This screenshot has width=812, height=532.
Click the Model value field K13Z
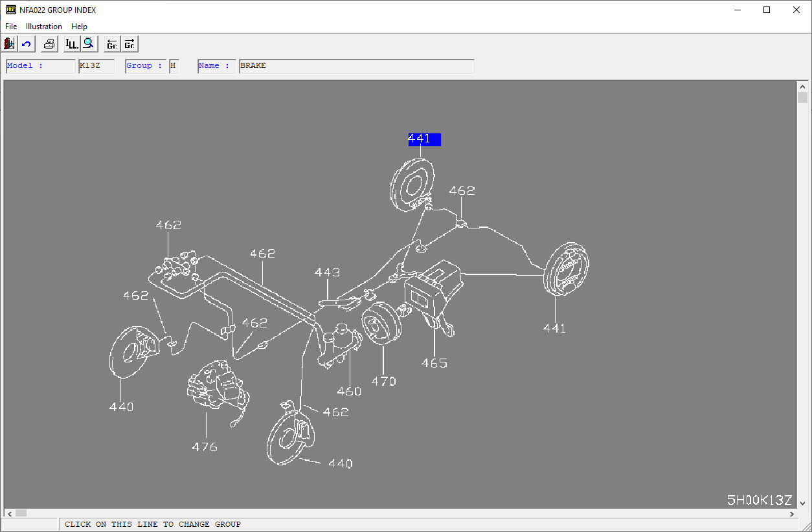coord(96,66)
